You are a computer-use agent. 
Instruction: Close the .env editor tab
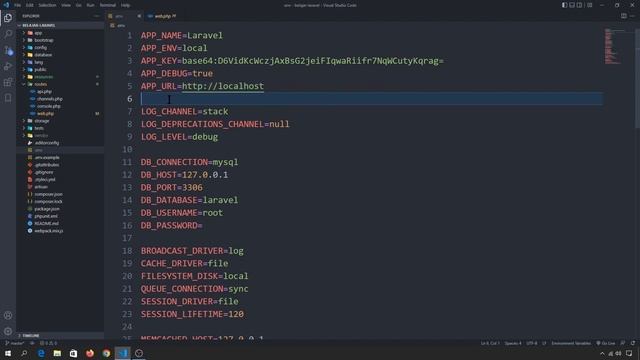139,16
